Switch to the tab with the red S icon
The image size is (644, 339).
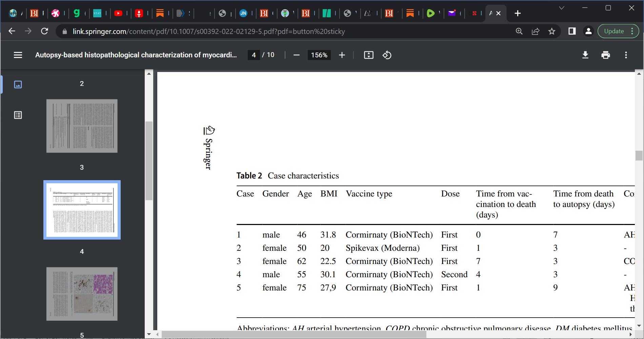coord(474,13)
